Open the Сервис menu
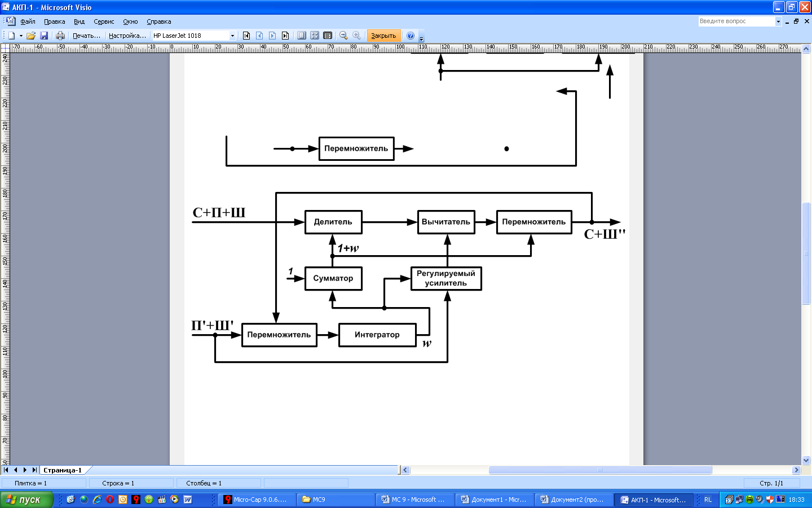Image resolution: width=812 pixels, height=508 pixels. pyautogui.click(x=104, y=21)
